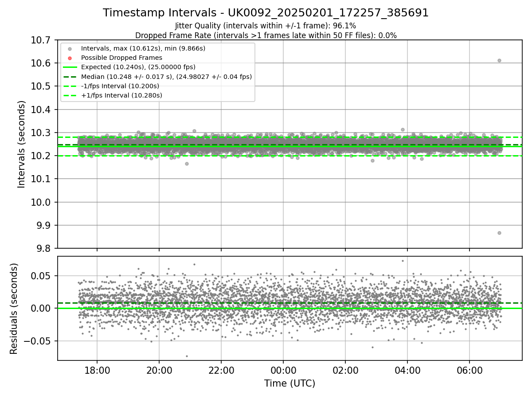Click the x-axis tick label '00:00'

coord(283,370)
